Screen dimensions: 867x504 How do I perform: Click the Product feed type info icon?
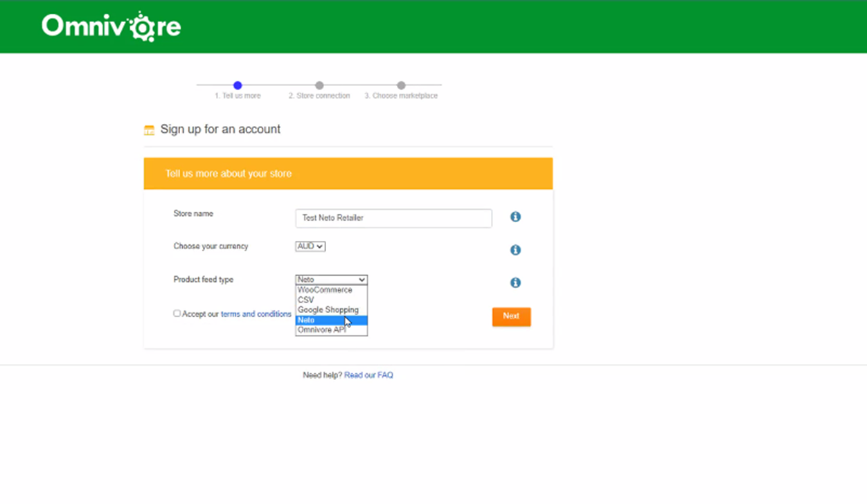pos(515,282)
